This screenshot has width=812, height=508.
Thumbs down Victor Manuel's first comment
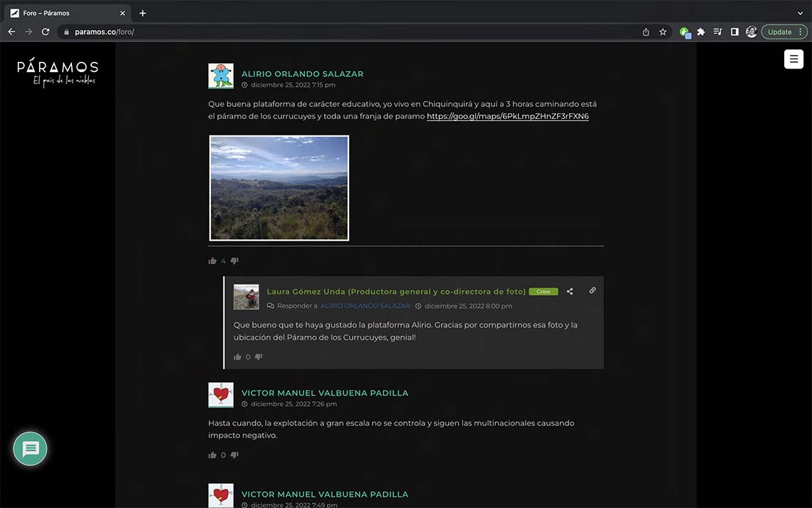(x=234, y=455)
